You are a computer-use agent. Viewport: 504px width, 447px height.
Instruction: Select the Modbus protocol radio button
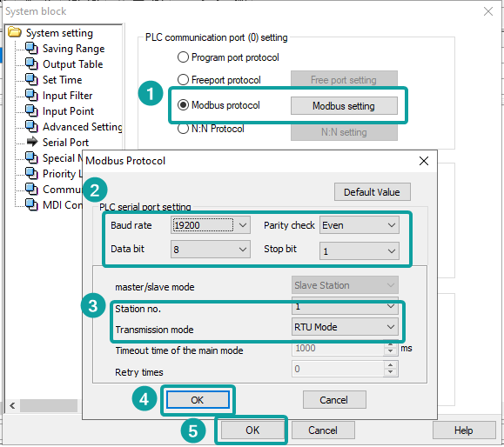pos(183,105)
